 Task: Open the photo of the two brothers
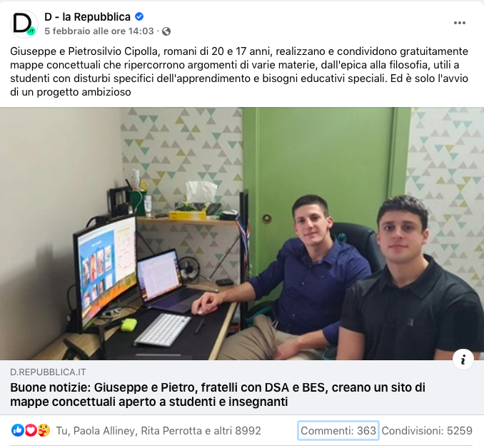tap(242, 233)
